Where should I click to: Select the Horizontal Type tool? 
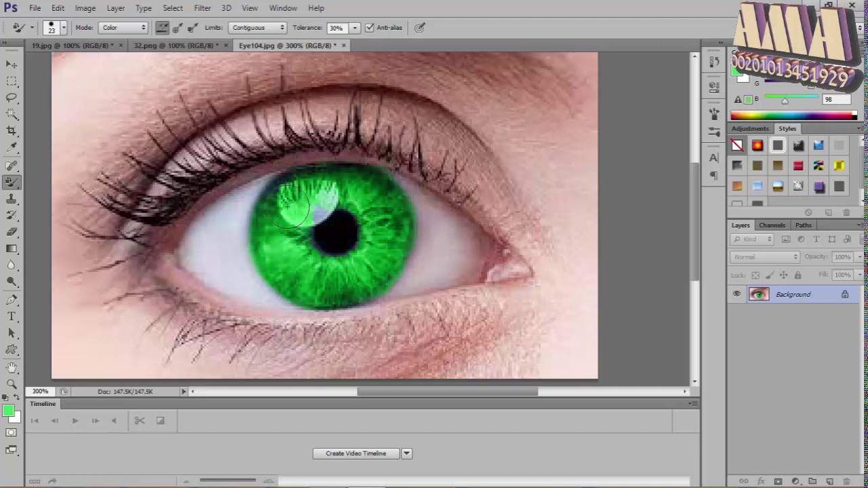tap(12, 317)
